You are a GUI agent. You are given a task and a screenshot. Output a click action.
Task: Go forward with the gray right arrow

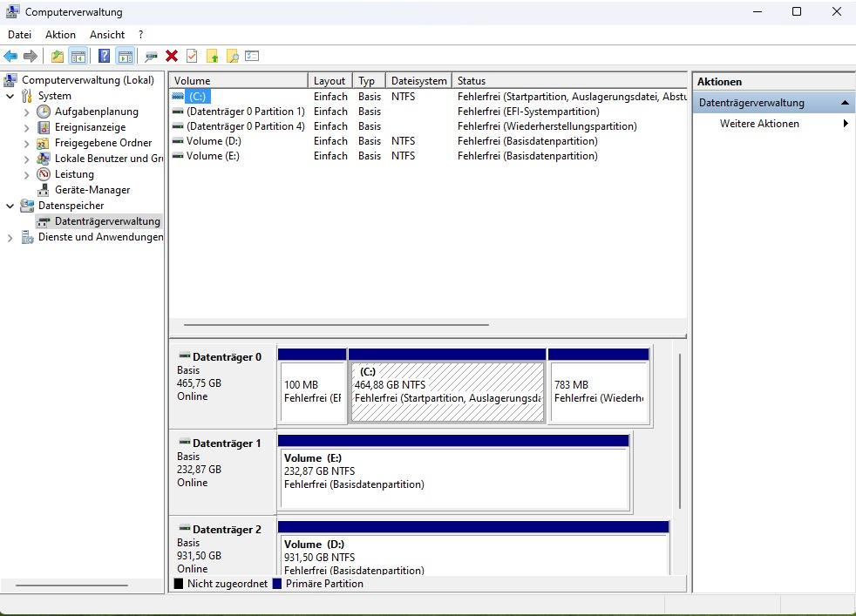[31, 56]
